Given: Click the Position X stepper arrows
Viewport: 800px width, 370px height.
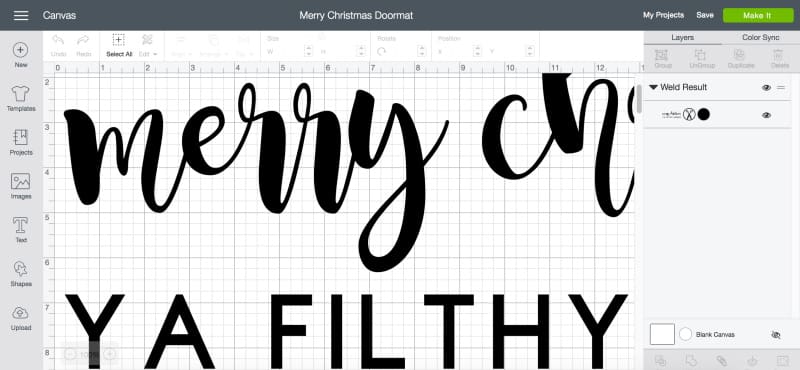Looking at the screenshot, I should pyautogui.click(x=477, y=51).
